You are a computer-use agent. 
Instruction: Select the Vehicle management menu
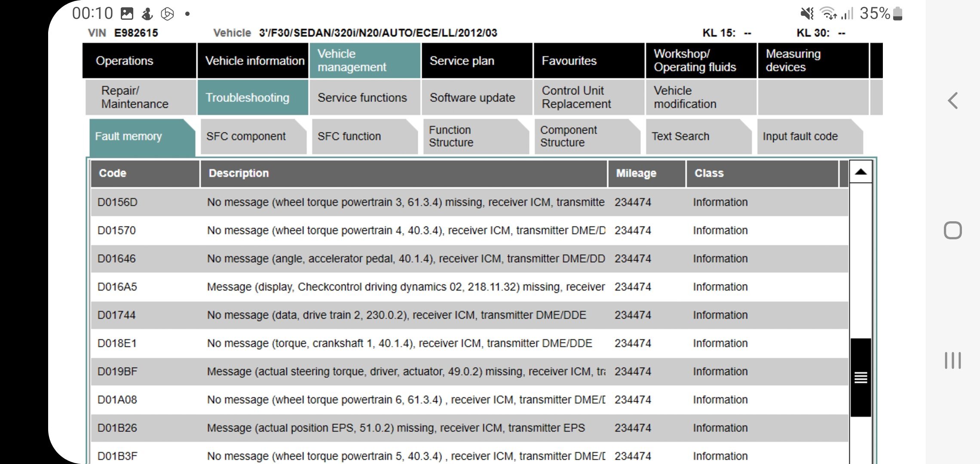tap(365, 61)
